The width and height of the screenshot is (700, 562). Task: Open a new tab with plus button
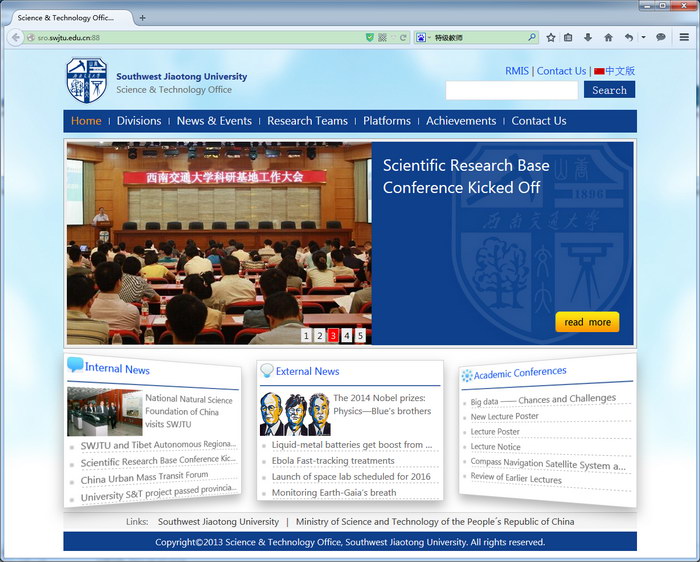[142, 18]
